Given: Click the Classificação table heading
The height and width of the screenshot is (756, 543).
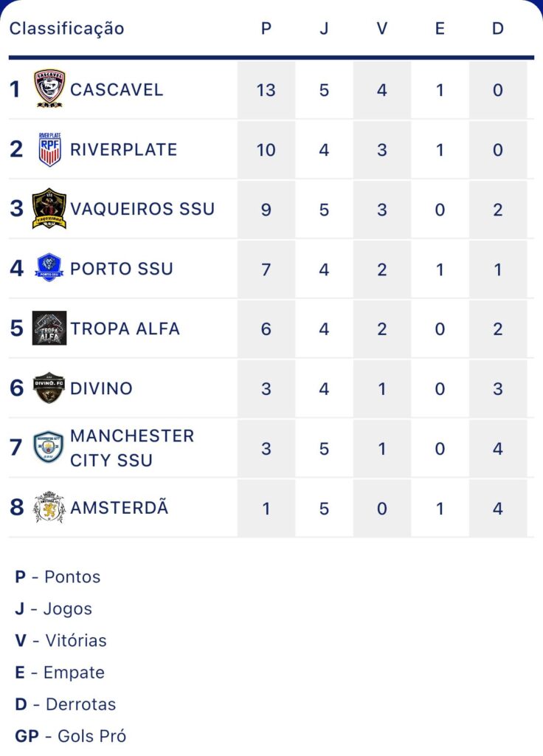Looking at the screenshot, I should [x=67, y=29].
